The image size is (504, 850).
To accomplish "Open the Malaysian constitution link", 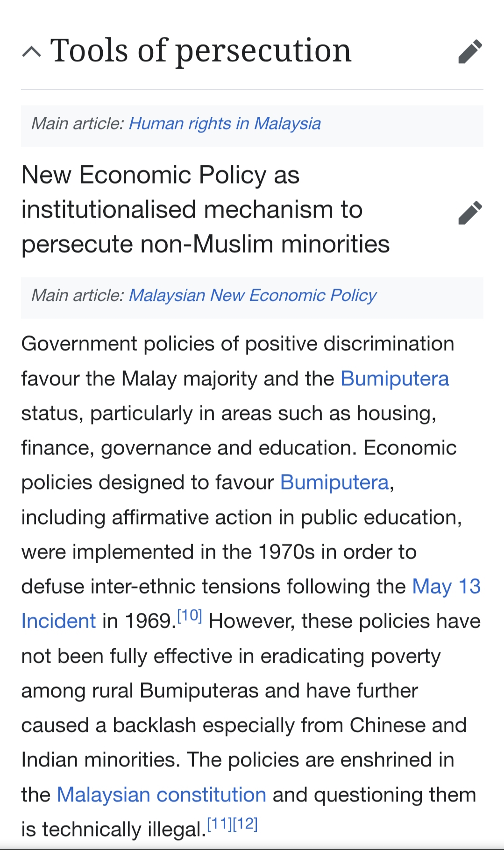I will click(161, 795).
